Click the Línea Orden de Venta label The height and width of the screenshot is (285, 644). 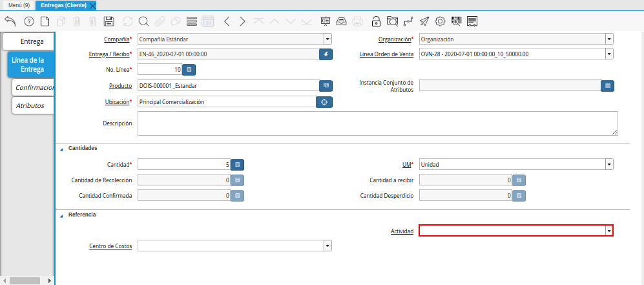[x=386, y=54]
